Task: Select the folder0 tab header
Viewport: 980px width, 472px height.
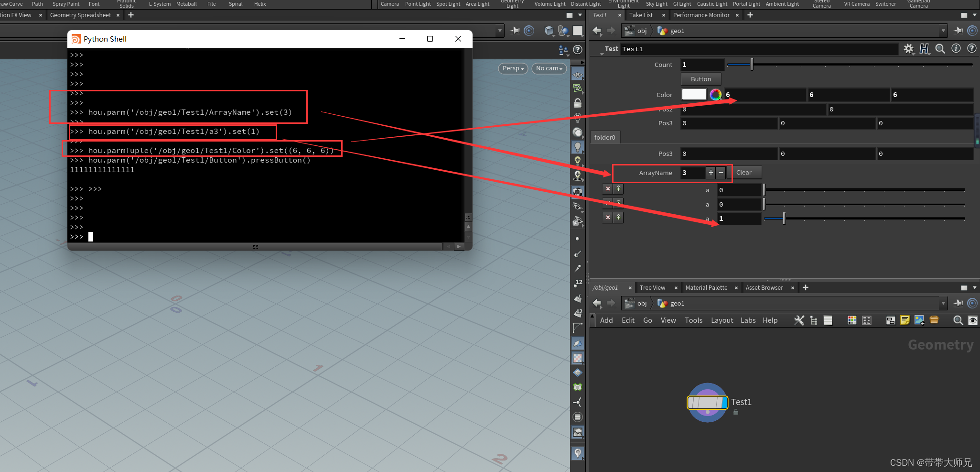Action: [605, 138]
